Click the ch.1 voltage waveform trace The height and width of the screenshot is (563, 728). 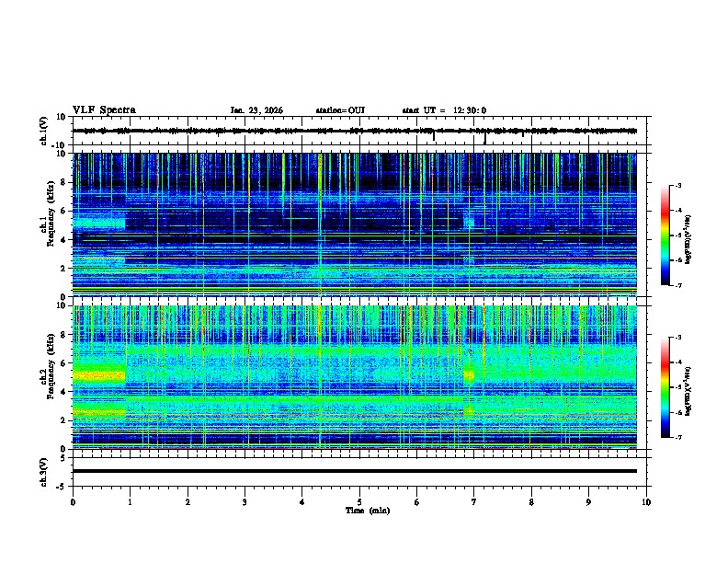click(x=355, y=131)
